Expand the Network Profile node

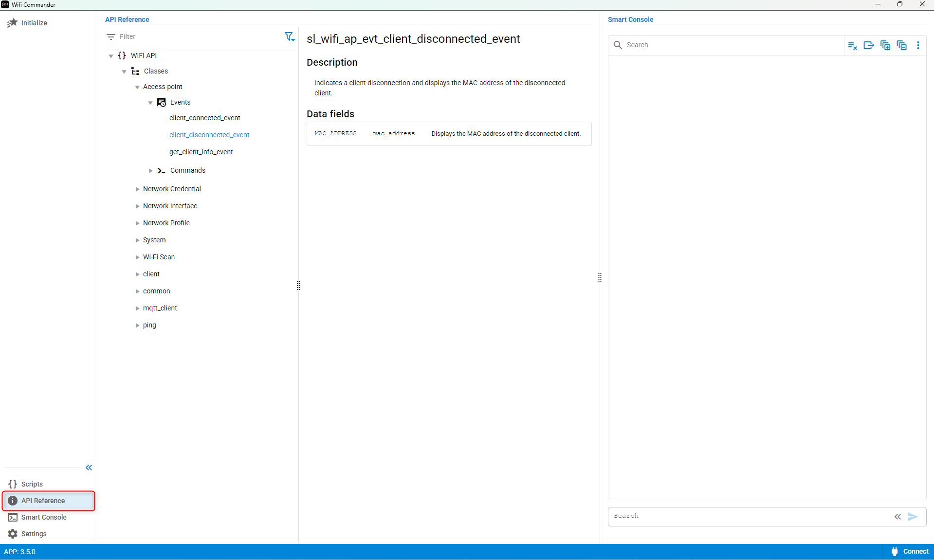click(x=137, y=223)
